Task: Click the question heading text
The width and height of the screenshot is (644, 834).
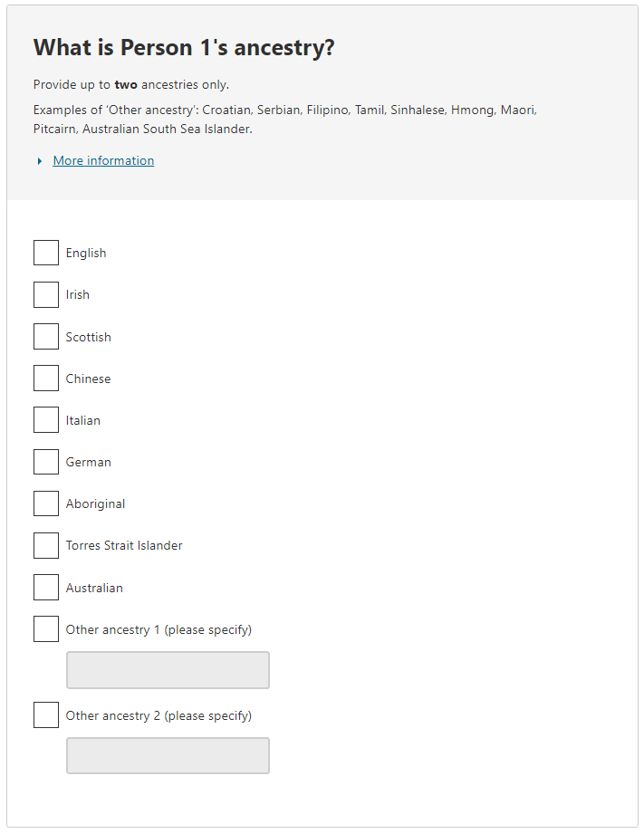Action: (183, 47)
